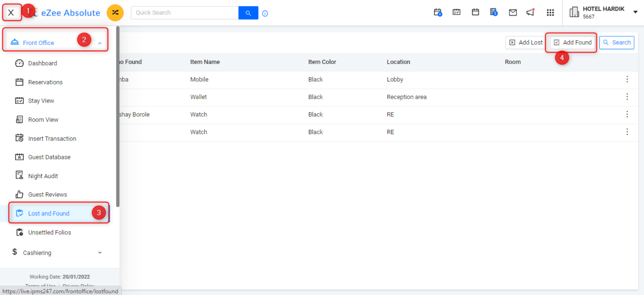Click the blue quick search magnifier button
The height and width of the screenshot is (295, 644).
[248, 13]
